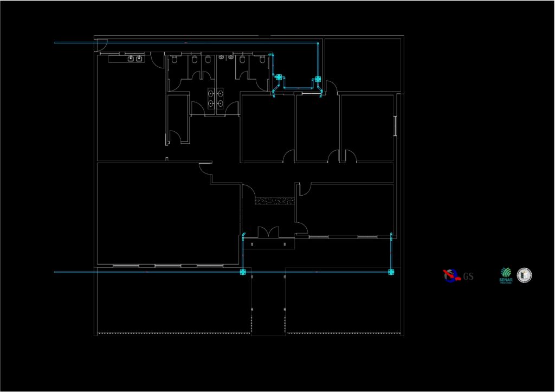Select the double door at the entrance
This screenshot has width=555, height=392.
coord(268,232)
